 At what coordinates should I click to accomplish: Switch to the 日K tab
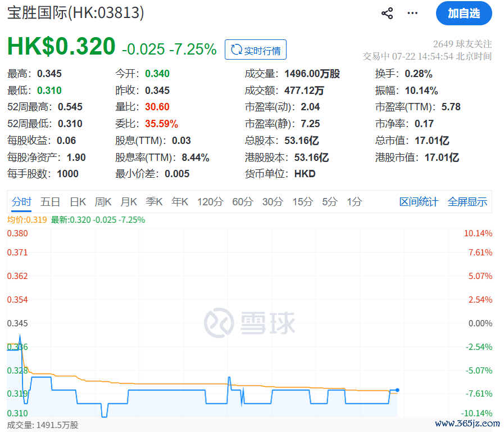(78, 202)
